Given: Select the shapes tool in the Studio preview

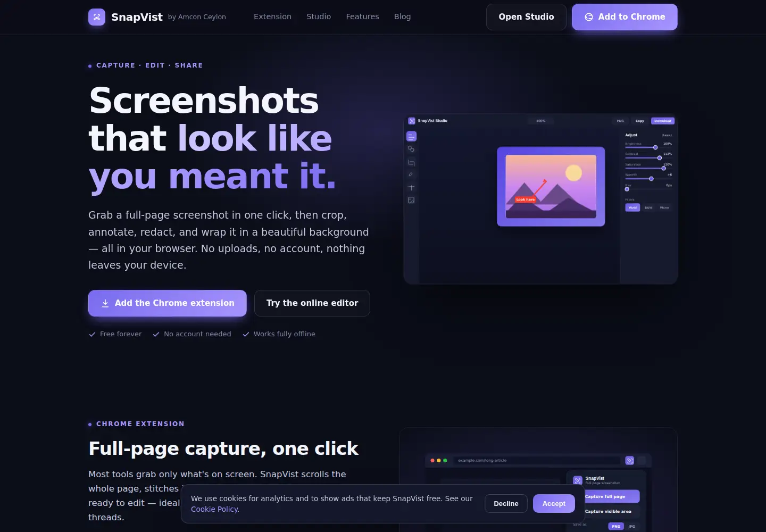Looking at the screenshot, I should tap(411, 149).
